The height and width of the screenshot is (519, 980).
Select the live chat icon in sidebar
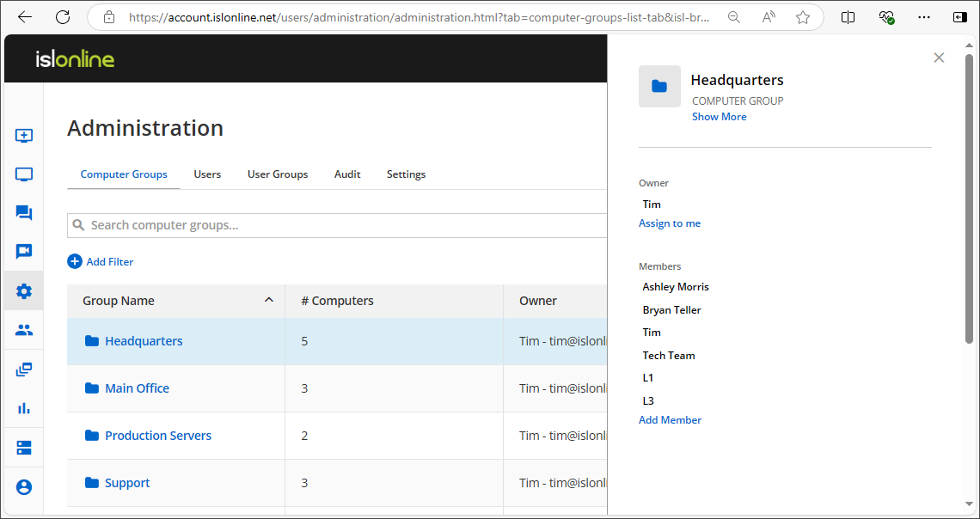(x=23, y=212)
